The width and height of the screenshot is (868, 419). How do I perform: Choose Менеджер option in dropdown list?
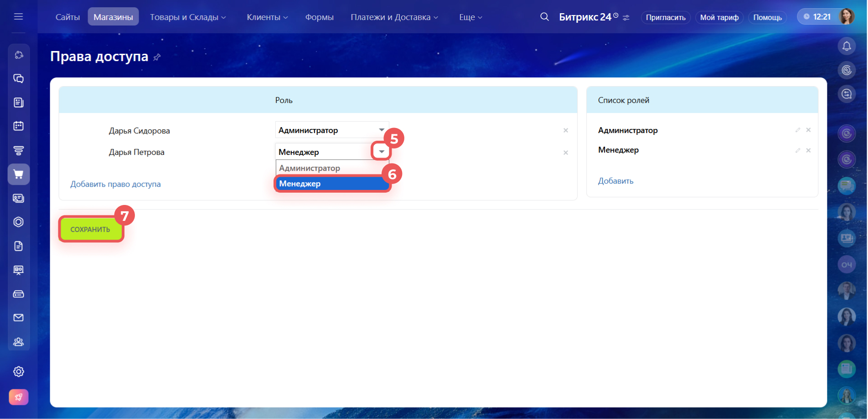click(332, 184)
